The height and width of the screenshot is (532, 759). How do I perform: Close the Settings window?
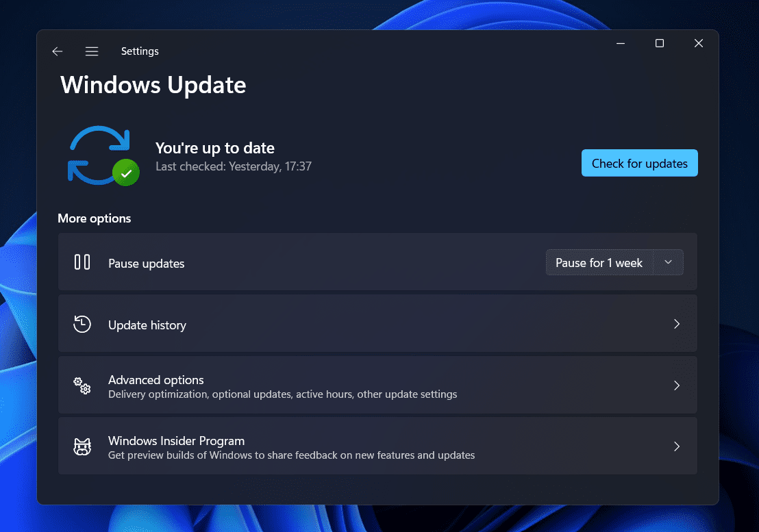point(698,44)
